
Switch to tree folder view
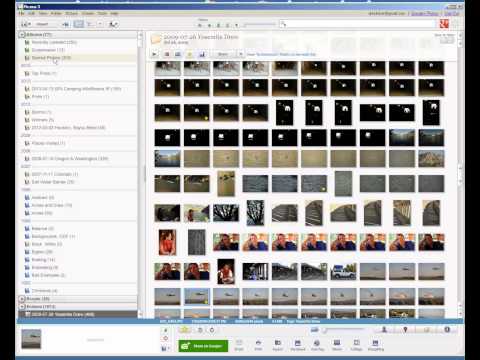click(x=89, y=24)
